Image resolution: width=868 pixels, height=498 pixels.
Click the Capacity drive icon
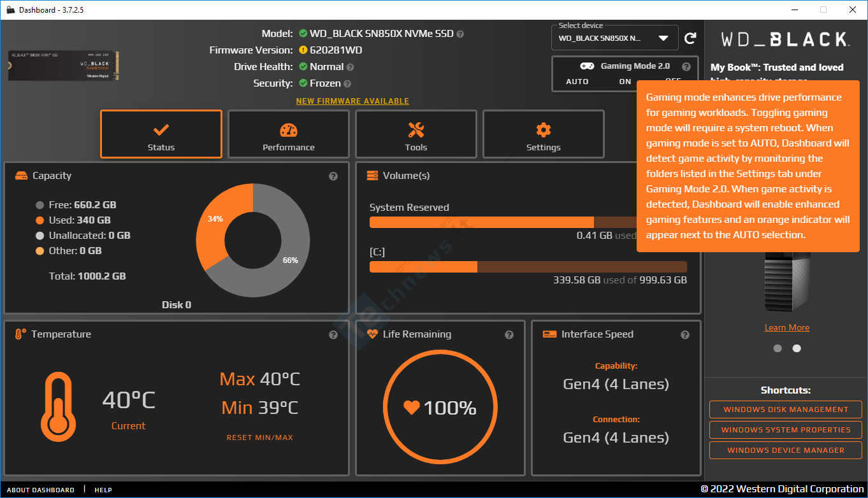[x=22, y=176]
